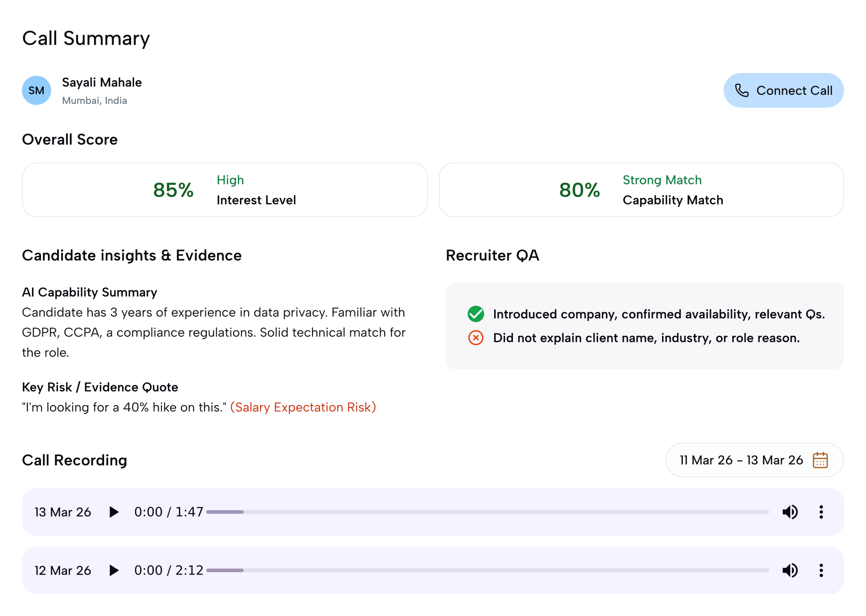Viewport: 866px width, 616px height.
Task: Click the 0:00 / 2:12 time display
Action: click(169, 570)
